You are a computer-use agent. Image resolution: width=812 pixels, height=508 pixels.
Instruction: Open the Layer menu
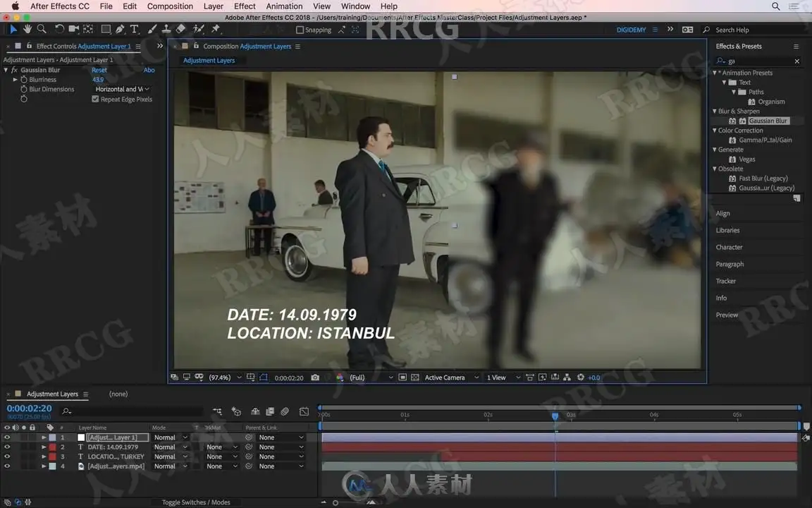coord(214,6)
